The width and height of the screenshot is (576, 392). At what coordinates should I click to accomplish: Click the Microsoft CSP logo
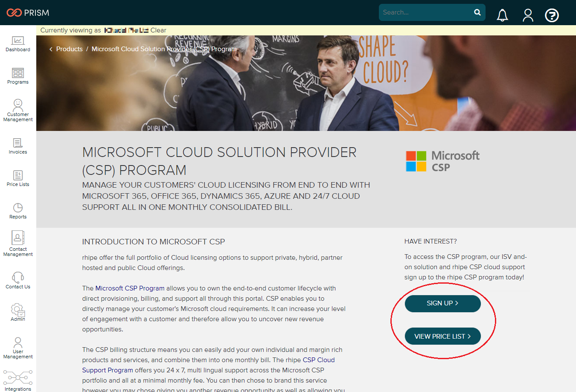(443, 161)
